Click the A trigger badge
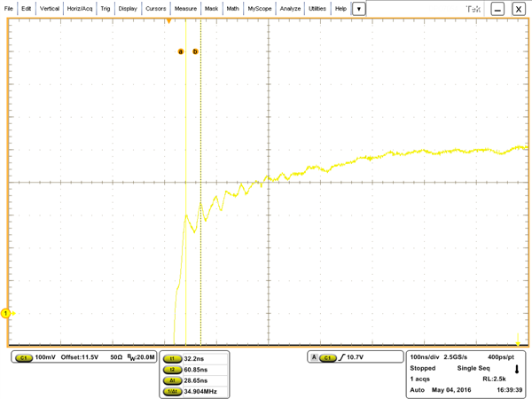This screenshot has width=532, height=399. click(314, 357)
